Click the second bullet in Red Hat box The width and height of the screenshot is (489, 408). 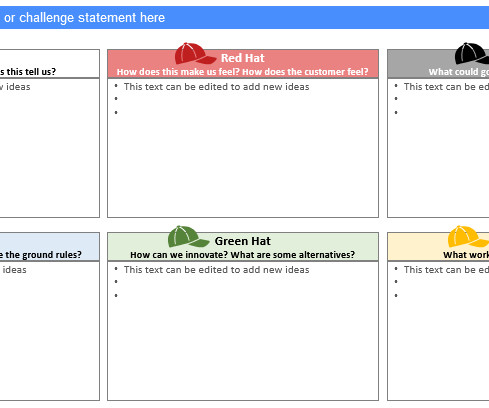point(116,99)
